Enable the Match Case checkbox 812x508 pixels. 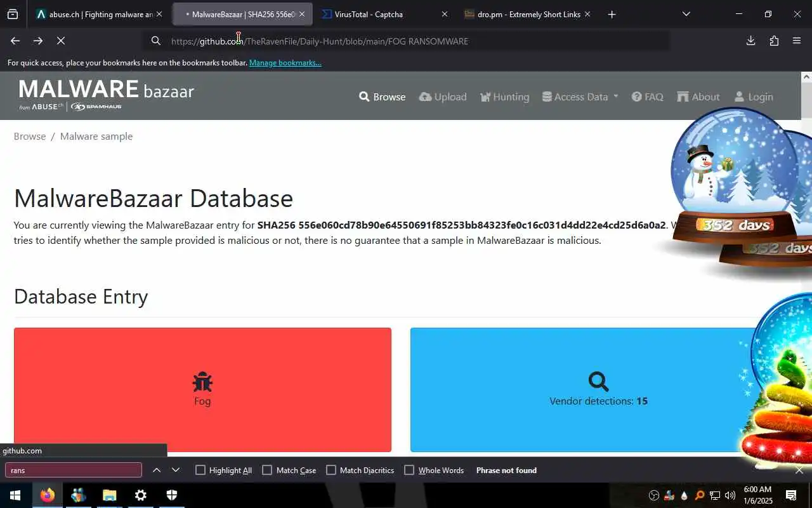point(267,470)
